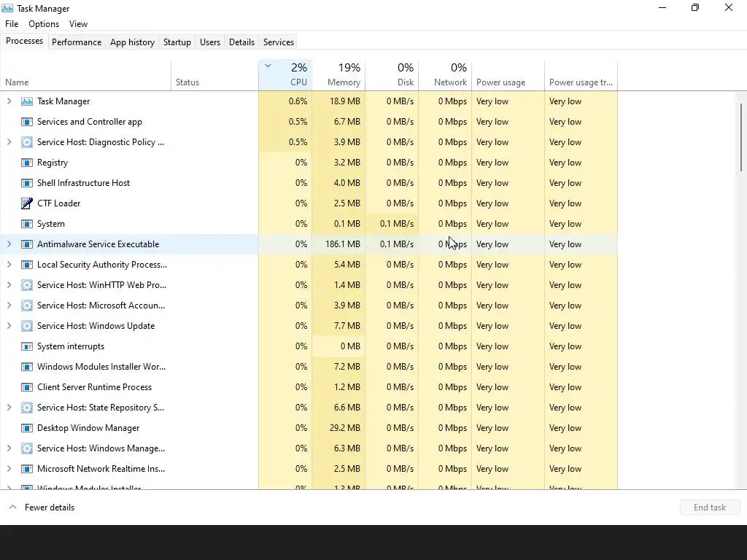Screen dimensions: 747x560
Task: Open the Options menu
Action: coord(44,24)
